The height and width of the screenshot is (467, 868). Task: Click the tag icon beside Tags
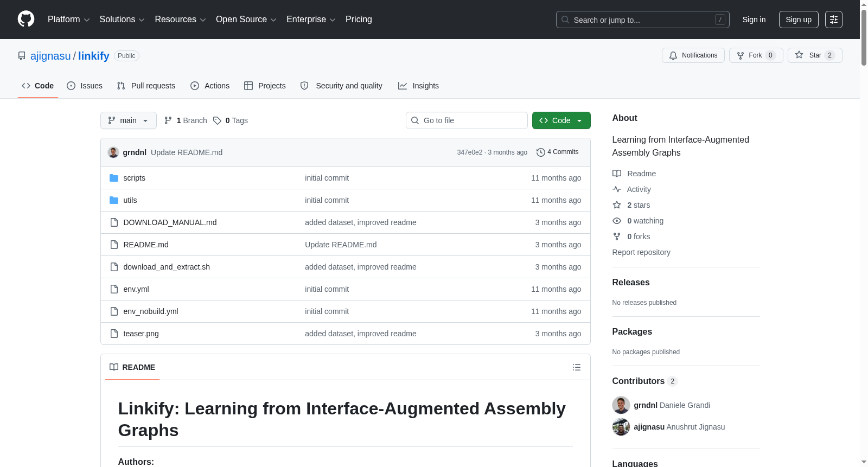217,120
